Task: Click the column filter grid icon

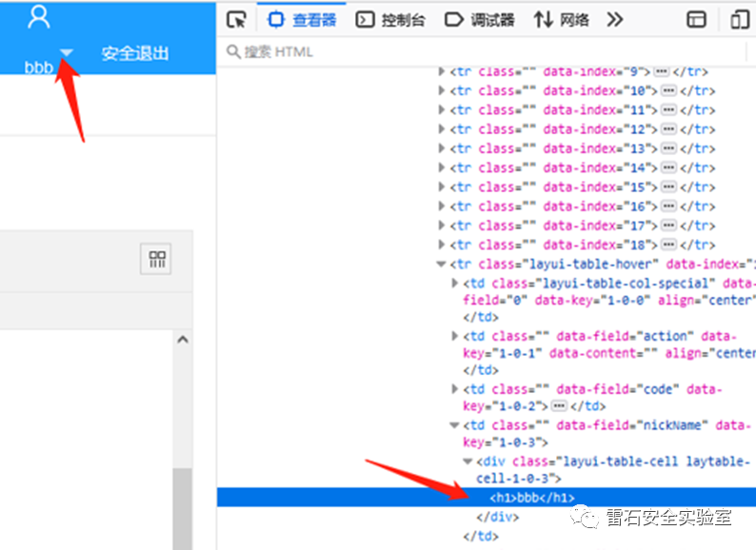Action: (156, 260)
